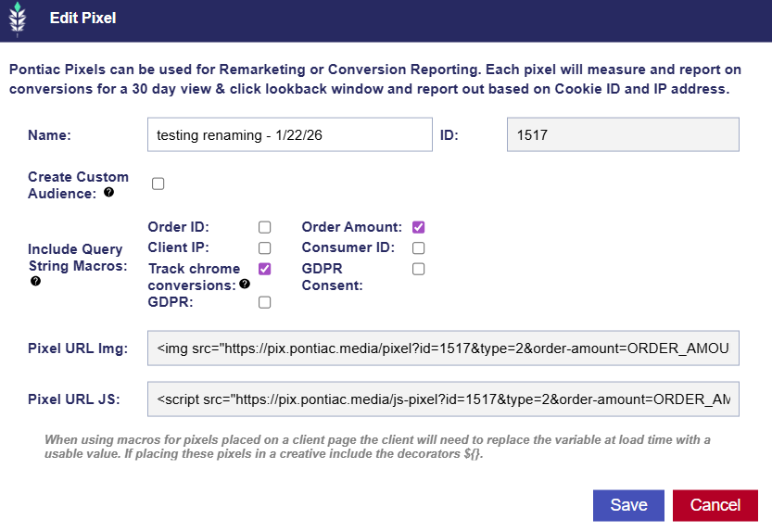
Task: Enable the Create Custom Audience checkbox
Action: coord(158,184)
